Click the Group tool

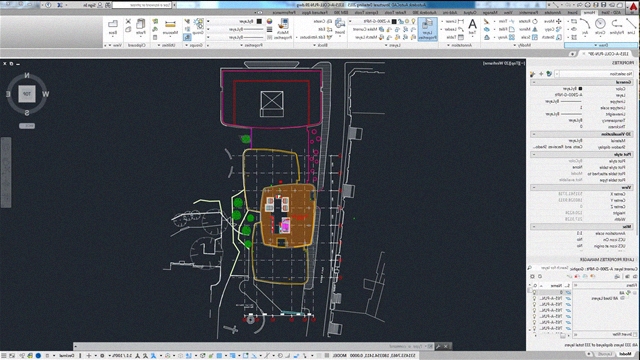click(x=198, y=27)
